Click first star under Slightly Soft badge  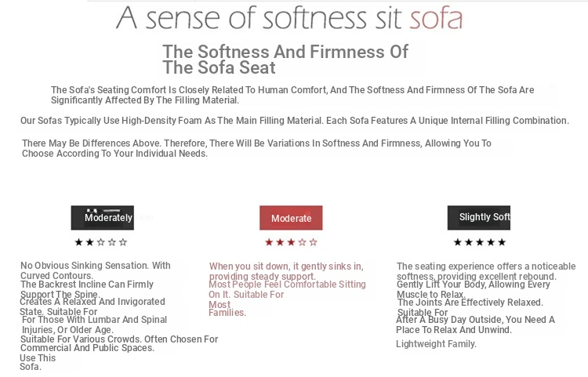click(x=458, y=242)
